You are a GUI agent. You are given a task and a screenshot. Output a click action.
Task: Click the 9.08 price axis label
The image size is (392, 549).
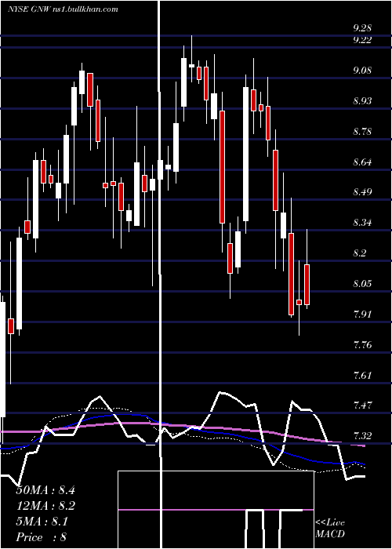362,71
